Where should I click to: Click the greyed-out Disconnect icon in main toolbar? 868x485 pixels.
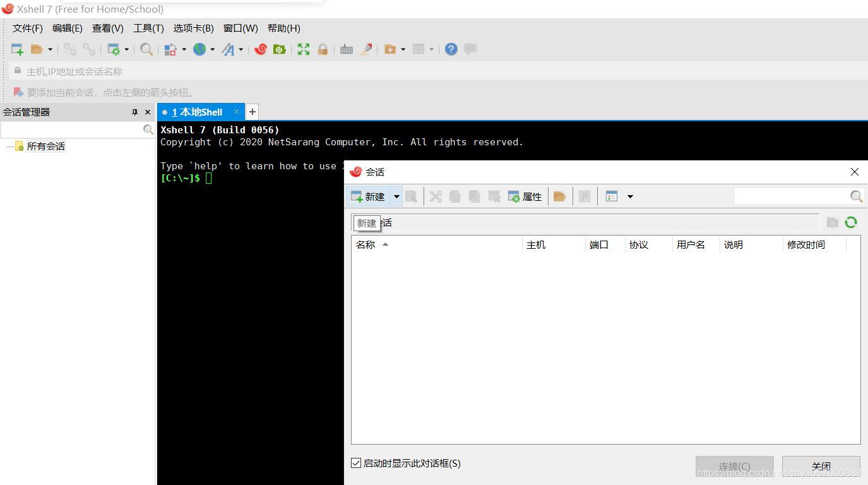70,49
